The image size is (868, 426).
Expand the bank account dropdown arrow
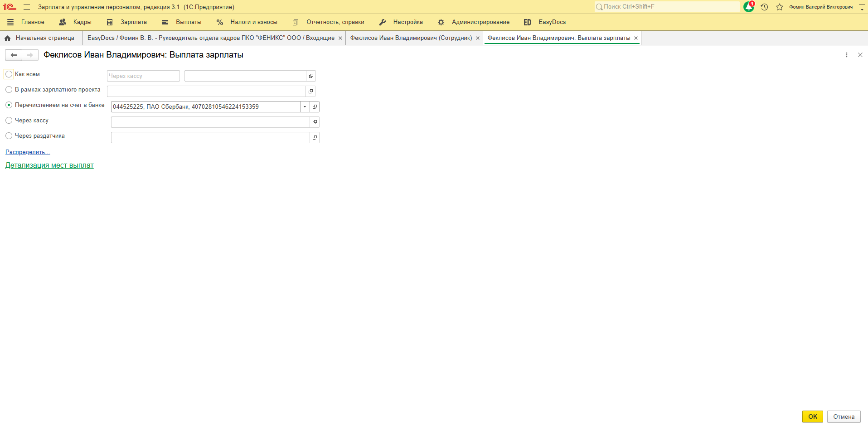[x=305, y=107]
